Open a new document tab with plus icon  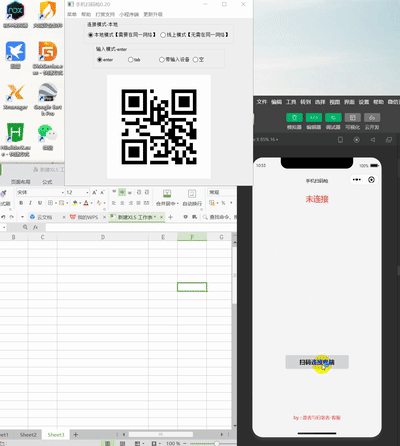click(170, 217)
